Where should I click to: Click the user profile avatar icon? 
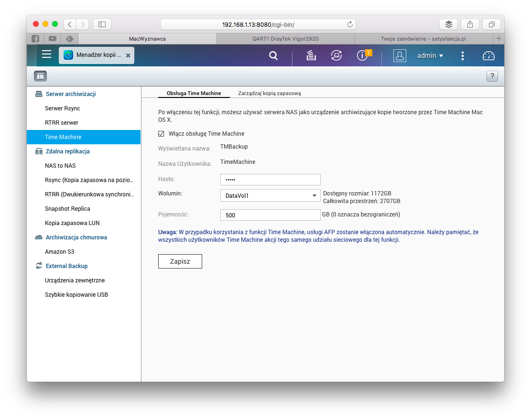(x=400, y=55)
